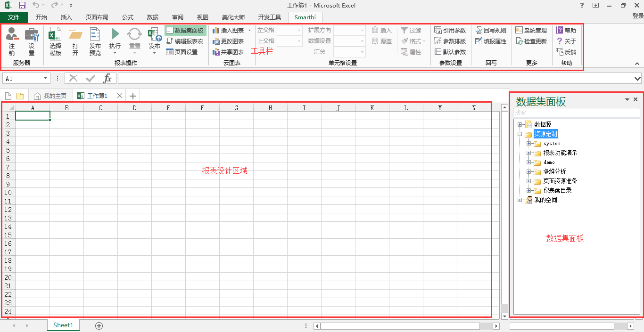This screenshot has height=332, width=644.
Task: Open the 开发工具 ribbon tab
Action: pyautogui.click(x=269, y=17)
